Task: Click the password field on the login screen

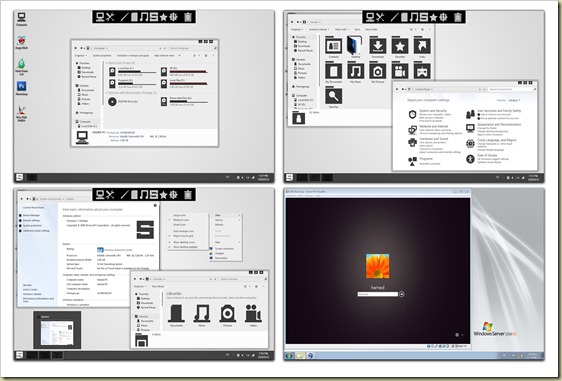Action: (378, 294)
